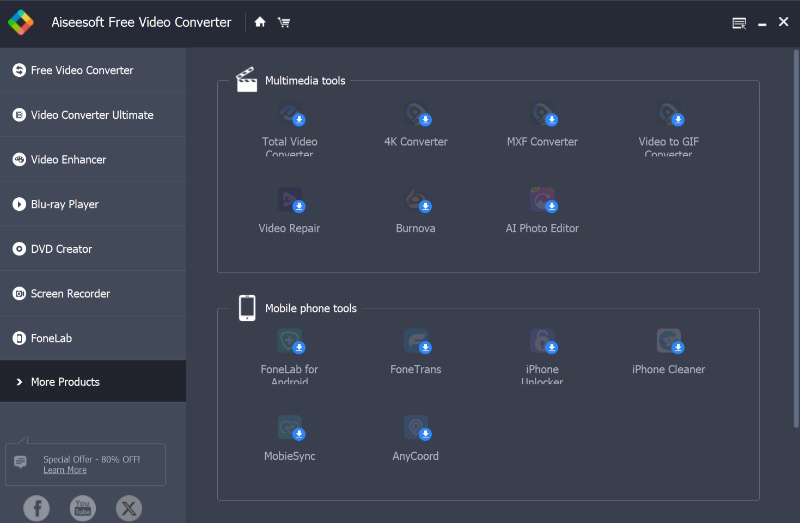Select the iPhone Unlocker icon
This screenshot has height=523, width=800.
coord(542,342)
